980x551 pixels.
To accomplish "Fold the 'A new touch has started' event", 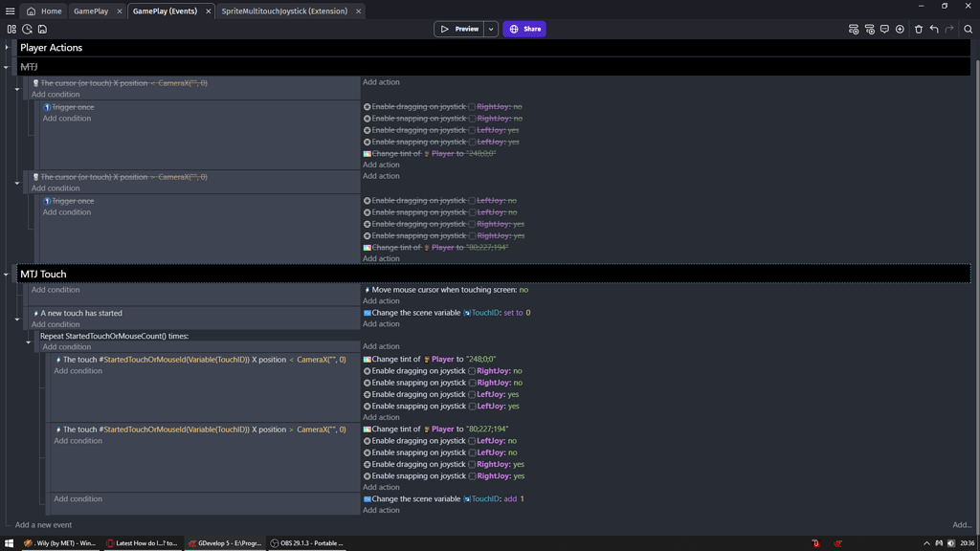I will click(17, 320).
